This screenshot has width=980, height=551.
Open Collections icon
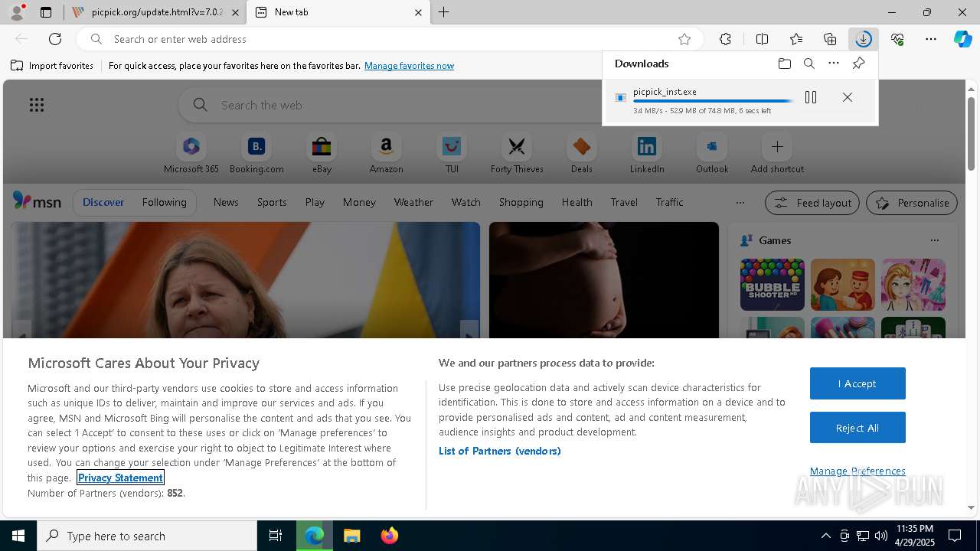[830, 39]
